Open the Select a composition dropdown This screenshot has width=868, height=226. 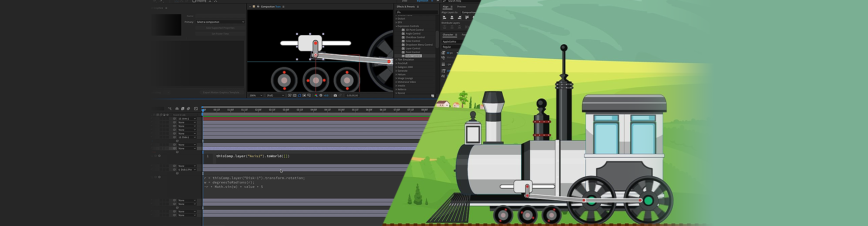(220, 22)
